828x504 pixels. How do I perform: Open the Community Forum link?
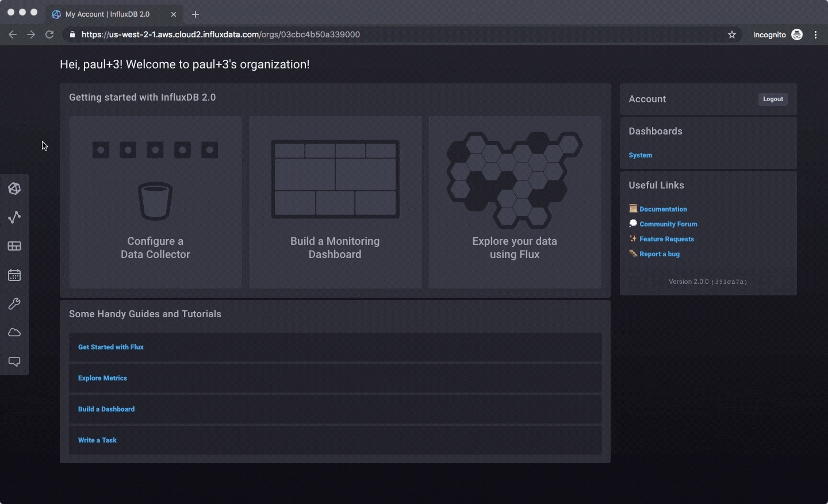(668, 224)
